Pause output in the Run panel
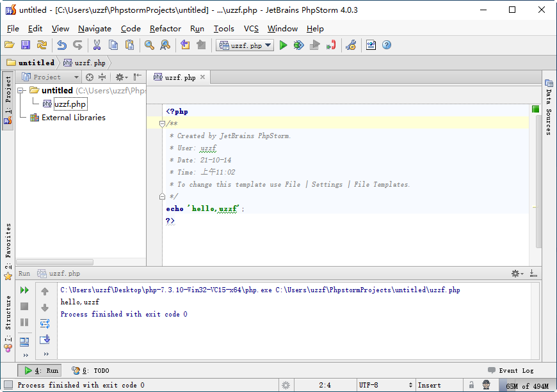The width and height of the screenshot is (557, 392). click(24, 322)
